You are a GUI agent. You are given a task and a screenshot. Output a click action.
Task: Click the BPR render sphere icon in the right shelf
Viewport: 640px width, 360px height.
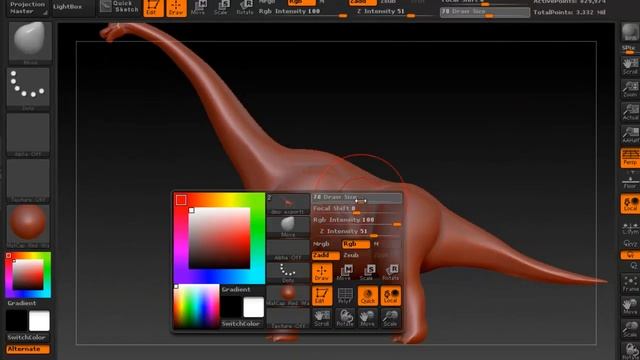[630, 33]
